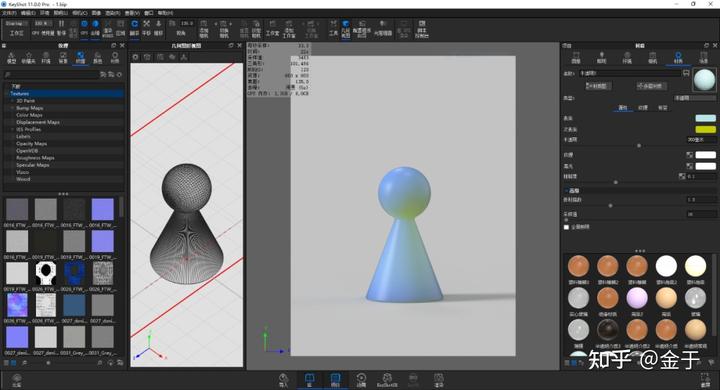
Task: Switch to the Textures tab in the library panel
Action: (x=80, y=57)
